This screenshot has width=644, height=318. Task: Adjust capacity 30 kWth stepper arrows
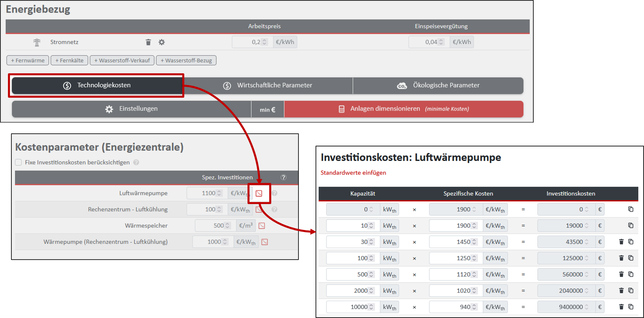pos(371,242)
